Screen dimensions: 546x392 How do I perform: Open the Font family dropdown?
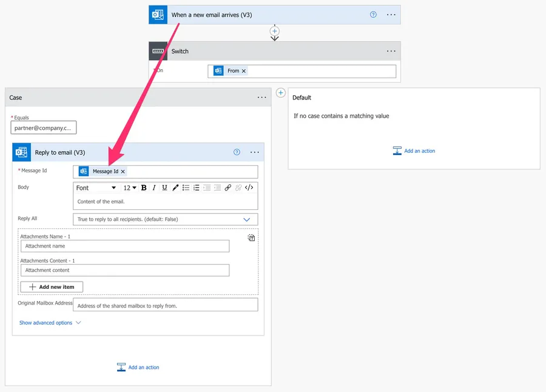[x=96, y=188]
